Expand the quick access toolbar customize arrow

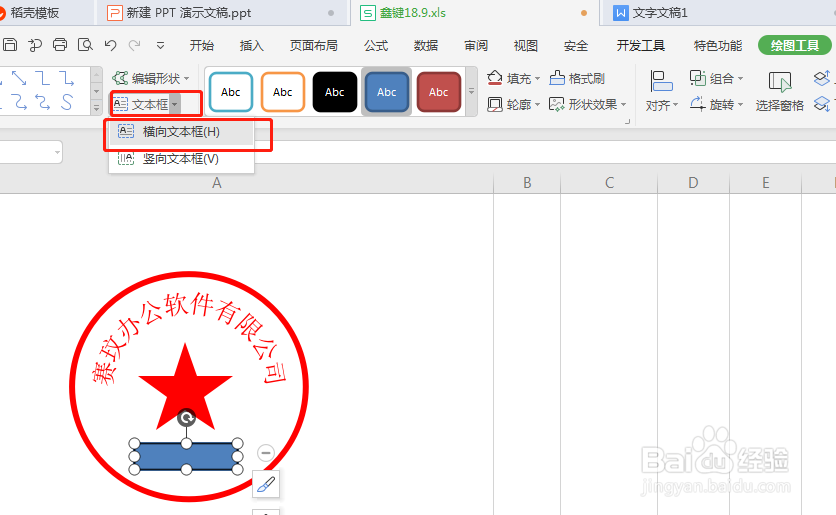160,46
